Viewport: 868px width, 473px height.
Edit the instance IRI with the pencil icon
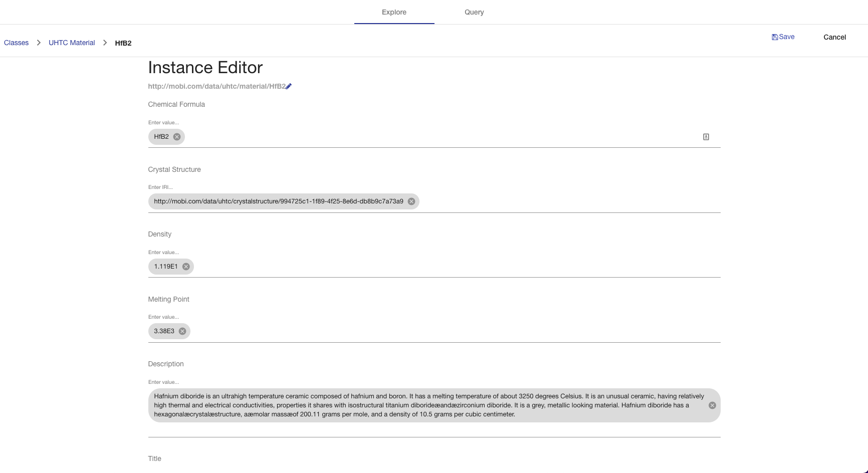coord(289,86)
